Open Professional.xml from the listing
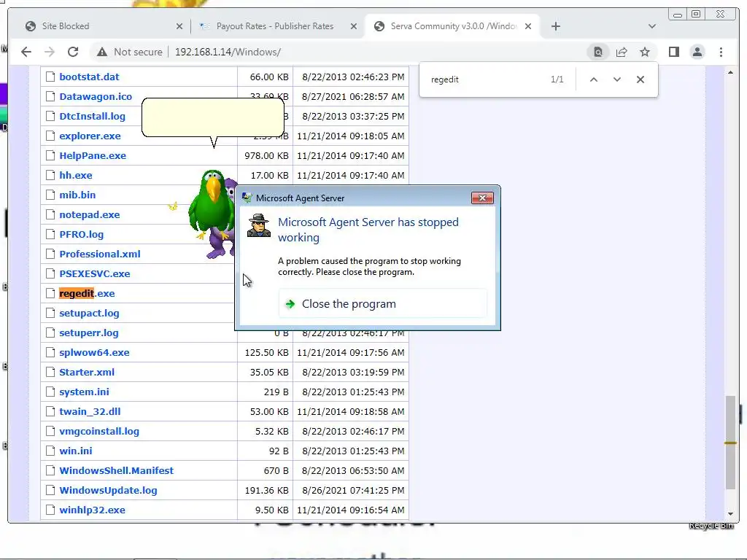 click(99, 254)
